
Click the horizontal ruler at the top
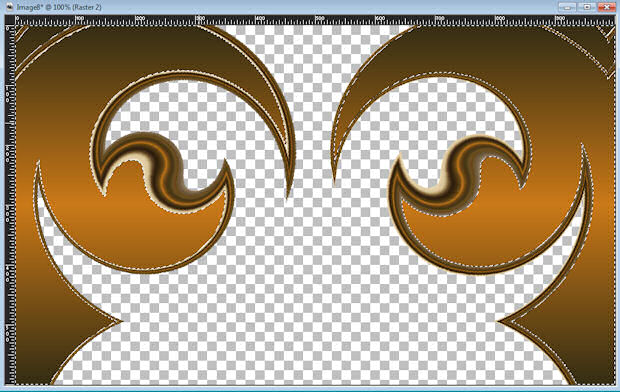pyautogui.click(x=315, y=21)
